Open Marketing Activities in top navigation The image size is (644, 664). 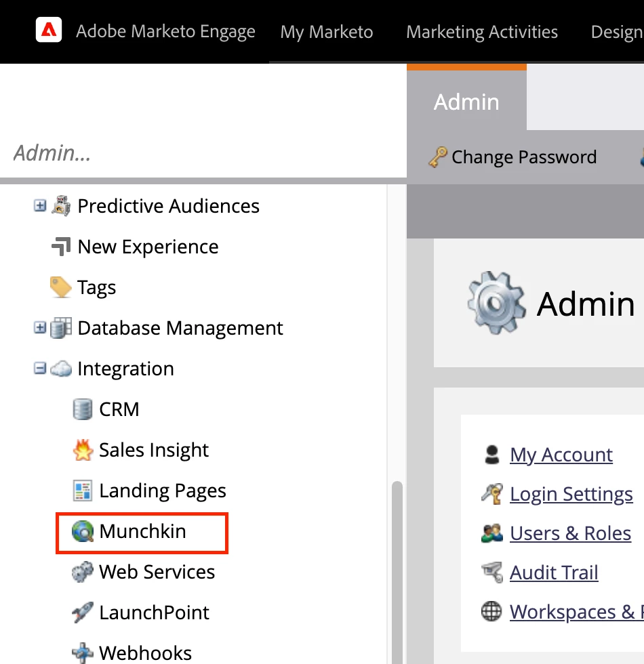point(482,32)
